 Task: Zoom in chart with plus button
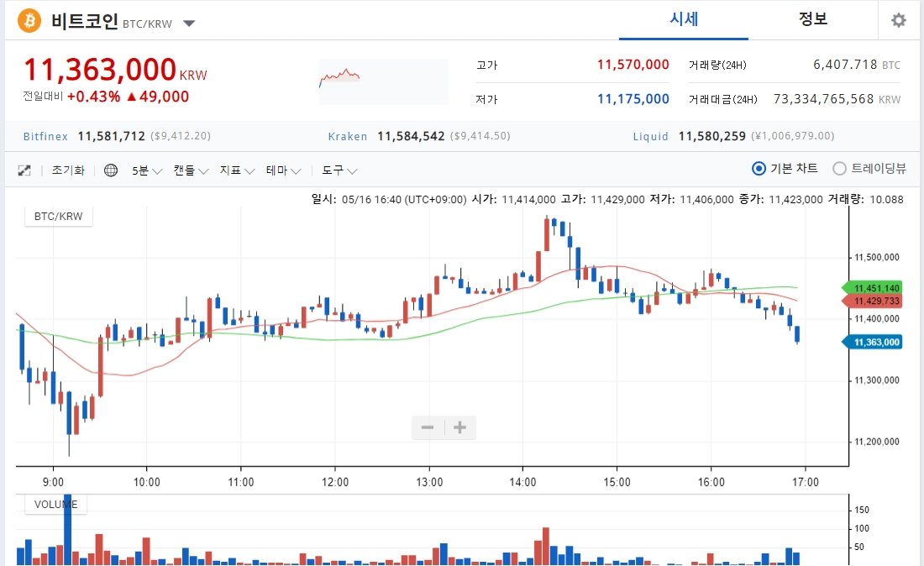click(x=459, y=427)
